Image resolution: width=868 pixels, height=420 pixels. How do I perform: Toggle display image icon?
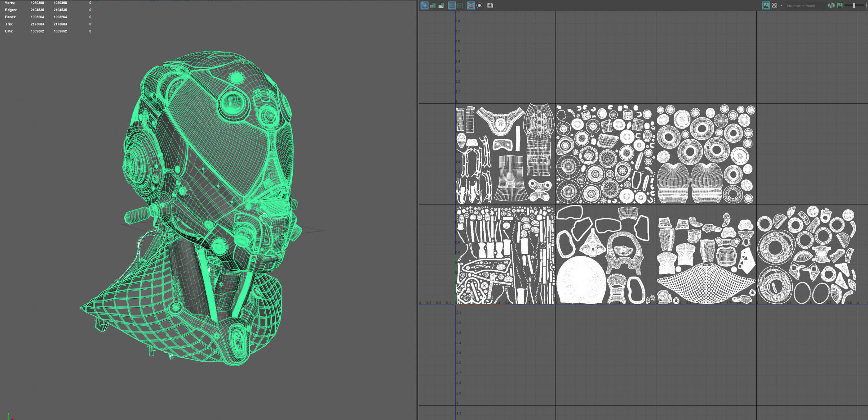[766, 5]
